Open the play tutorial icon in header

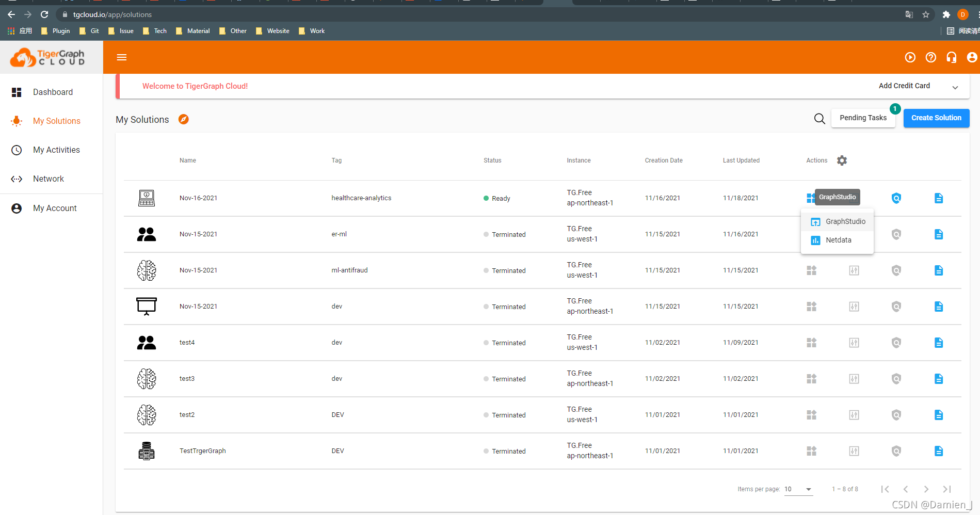(x=910, y=57)
